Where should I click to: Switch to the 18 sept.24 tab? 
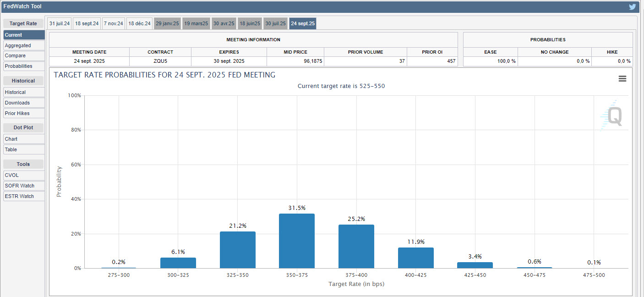coord(87,23)
